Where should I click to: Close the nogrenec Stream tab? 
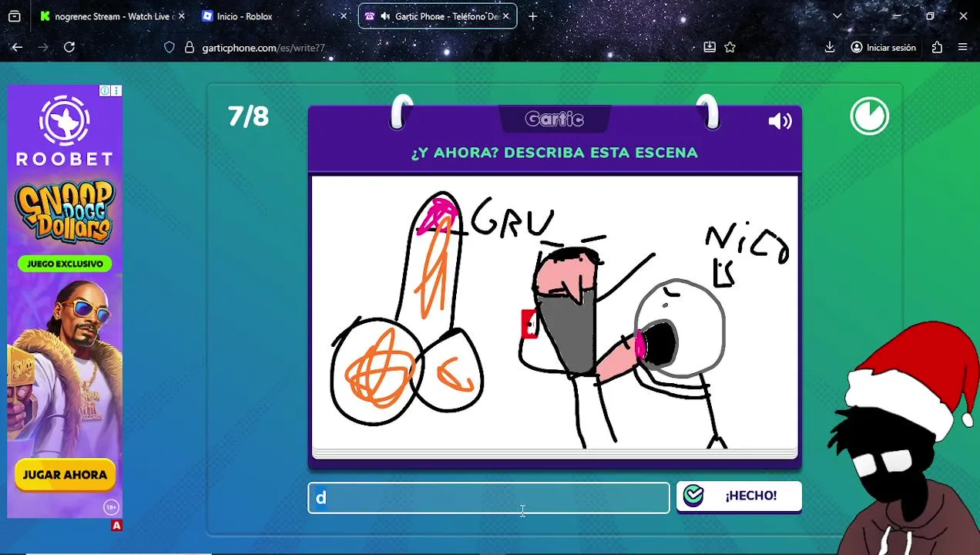point(181,16)
